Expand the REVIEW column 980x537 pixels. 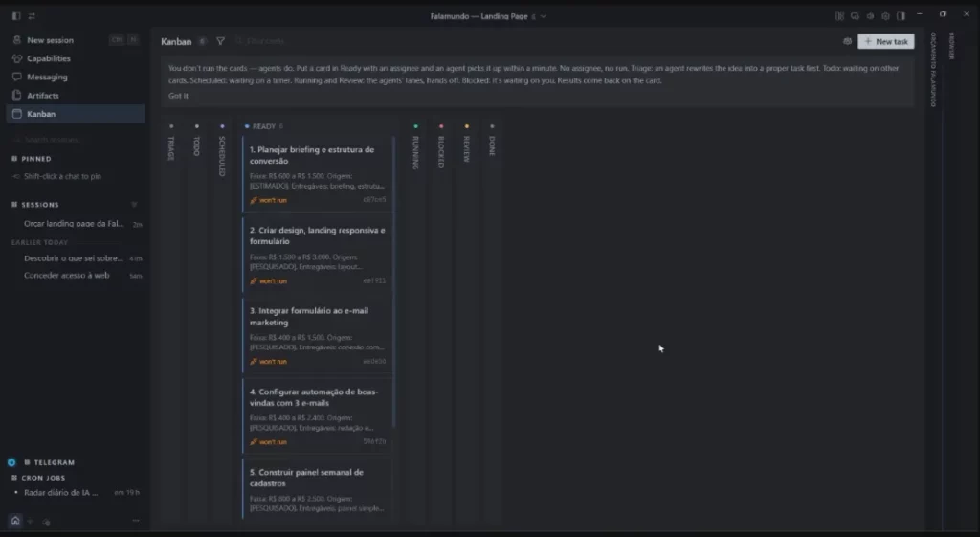click(466, 145)
